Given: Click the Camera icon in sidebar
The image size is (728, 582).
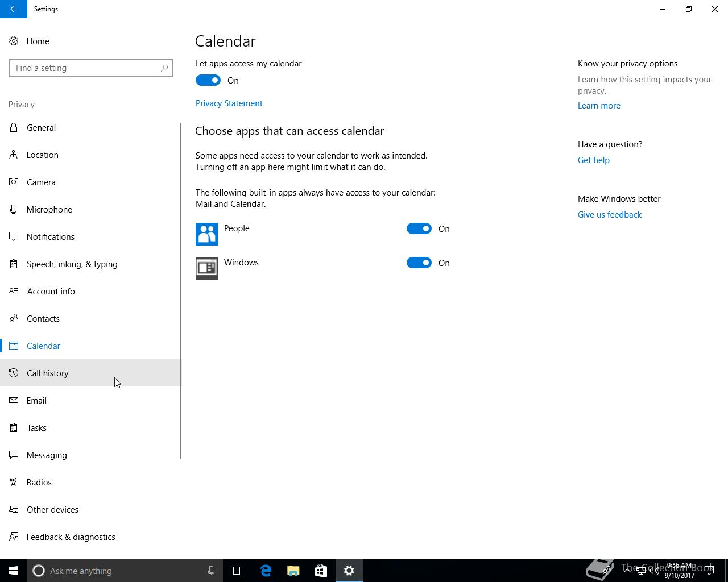Looking at the screenshot, I should [x=14, y=182].
